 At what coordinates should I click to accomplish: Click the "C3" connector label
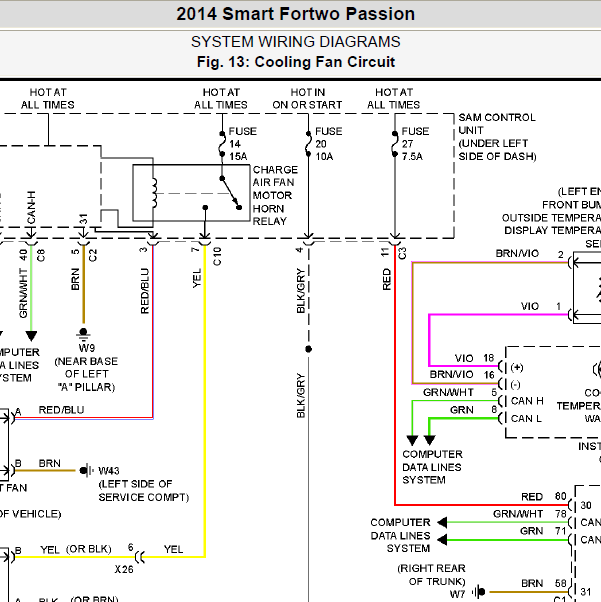click(402, 253)
